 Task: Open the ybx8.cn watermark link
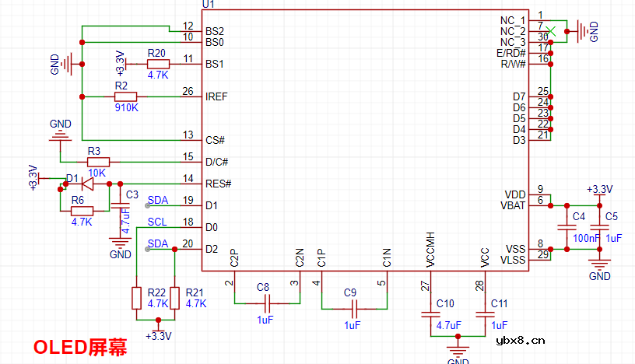point(520,340)
